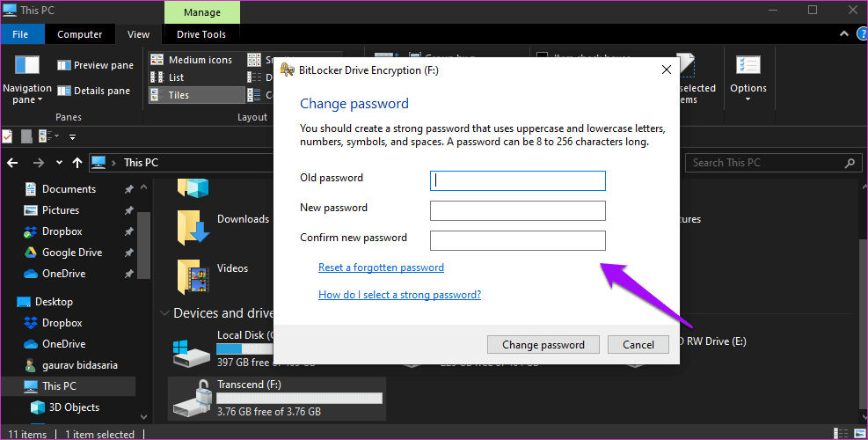This screenshot has height=440, width=868.
Task: Click the sidebar OneDrive under Desktop
Action: coord(55,344)
